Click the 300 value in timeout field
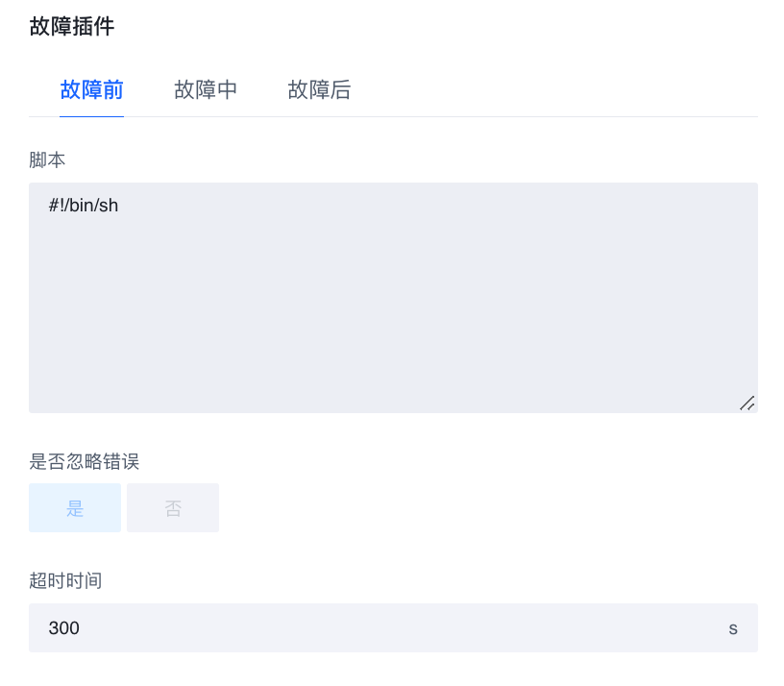This screenshot has height=686, width=784. click(x=64, y=628)
